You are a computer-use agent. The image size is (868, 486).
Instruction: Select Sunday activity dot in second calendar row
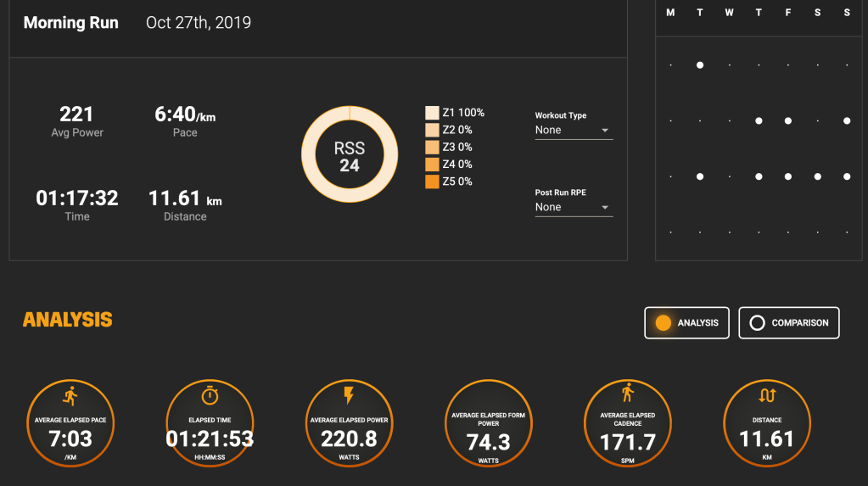point(847,121)
